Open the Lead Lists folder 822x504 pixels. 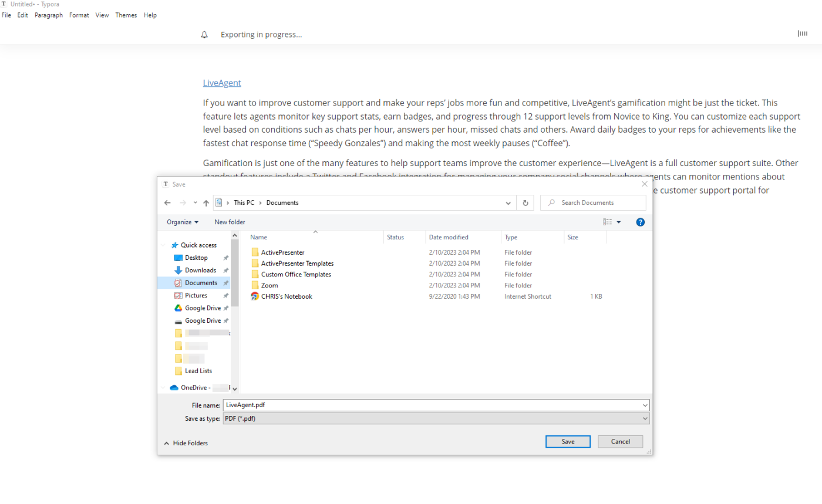(x=198, y=371)
